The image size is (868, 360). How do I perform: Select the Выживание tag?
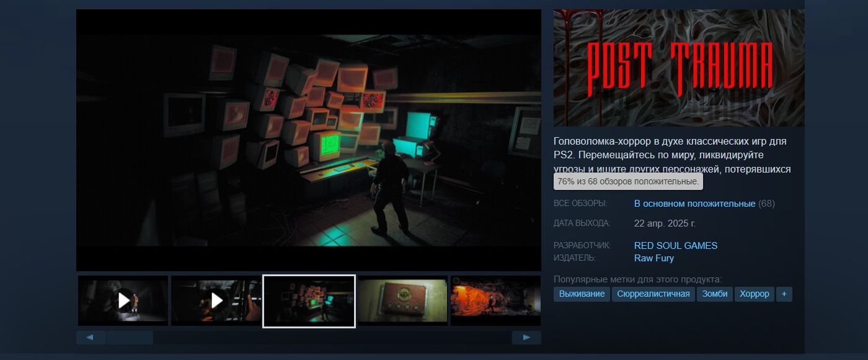click(582, 294)
